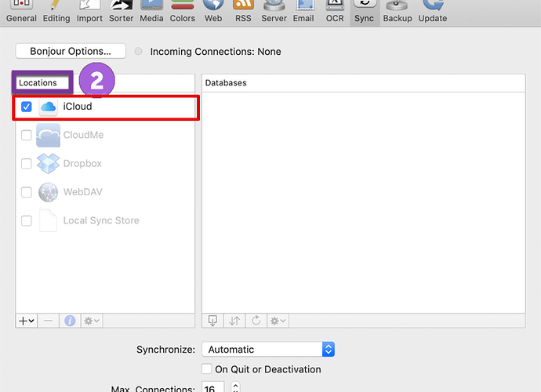Open the RSS preferences pane
Image resolution: width=541 pixels, height=392 pixels.
[243, 12]
